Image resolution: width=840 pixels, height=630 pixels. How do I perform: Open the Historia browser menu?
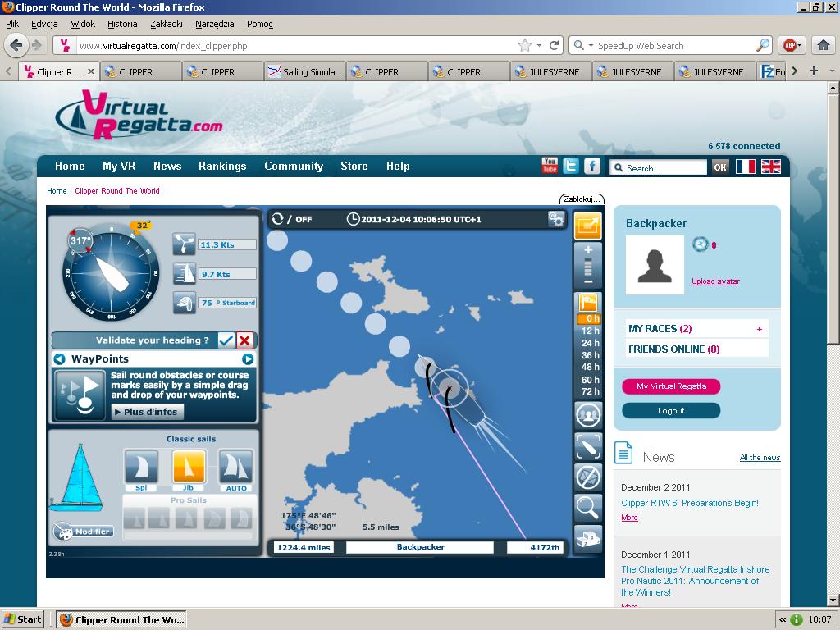tap(122, 24)
